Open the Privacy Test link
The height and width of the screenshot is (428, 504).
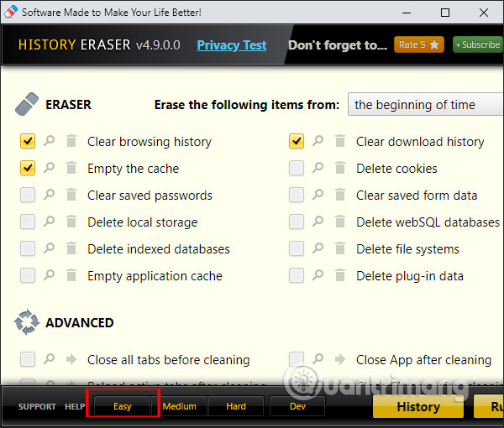point(232,45)
